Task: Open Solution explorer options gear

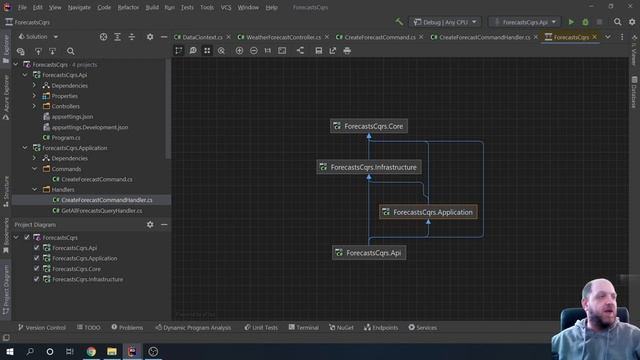Action: (x=150, y=37)
